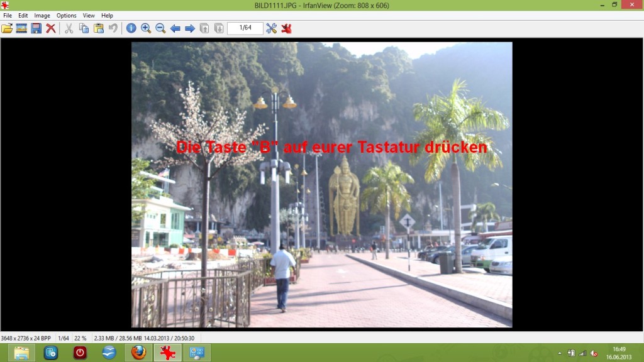The image size is (644, 362).
Task: Open the File menu
Action: pos(8,15)
